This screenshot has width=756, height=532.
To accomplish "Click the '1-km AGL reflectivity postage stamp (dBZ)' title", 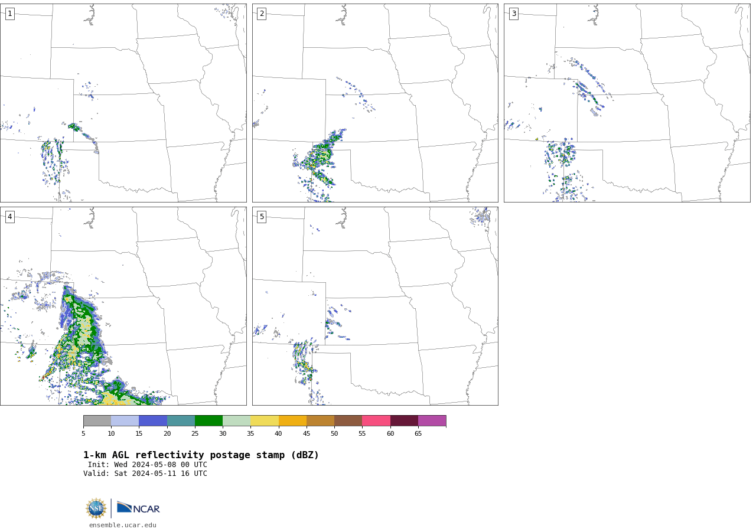I will [201, 455].
